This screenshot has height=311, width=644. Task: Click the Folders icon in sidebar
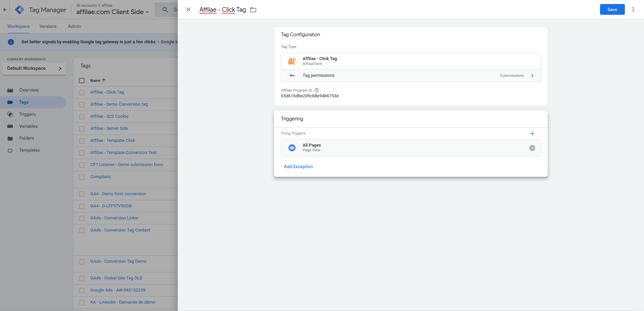coord(10,138)
